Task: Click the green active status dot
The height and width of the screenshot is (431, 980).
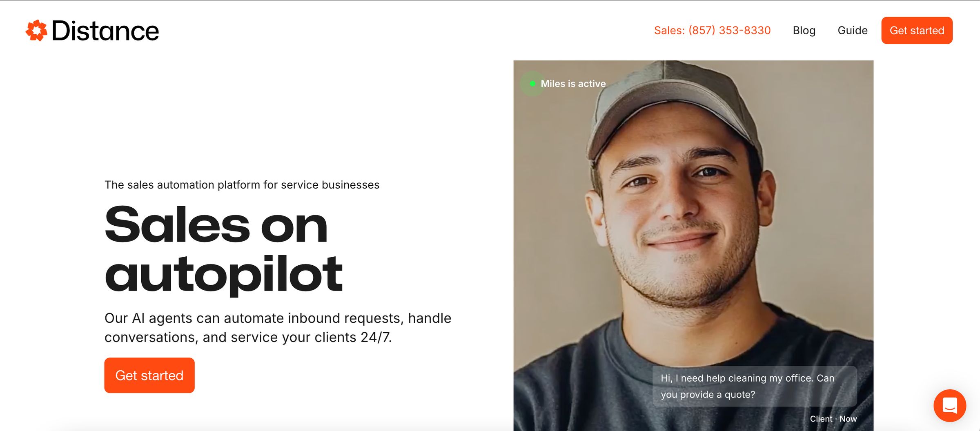Action: 532,84
